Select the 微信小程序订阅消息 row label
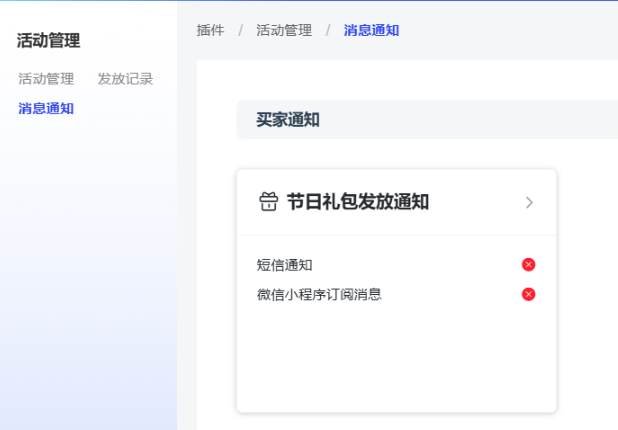The width and height of the screenshot is (618, 430). click(319, 294)
